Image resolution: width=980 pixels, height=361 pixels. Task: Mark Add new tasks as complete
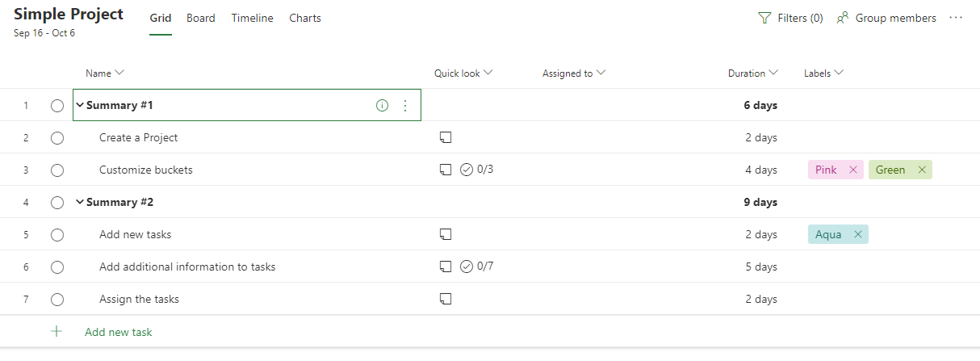tap(57, 234)
